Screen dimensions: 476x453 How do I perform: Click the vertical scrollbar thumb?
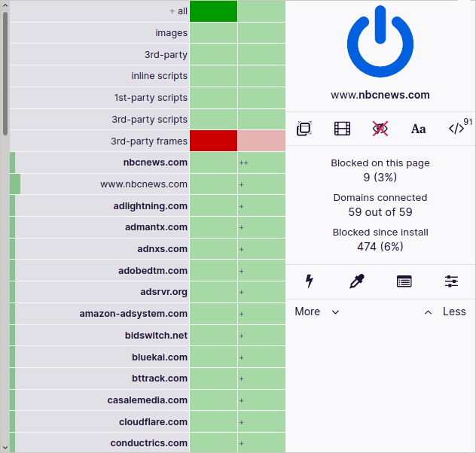pyautogui.click(x=5, y=73)
